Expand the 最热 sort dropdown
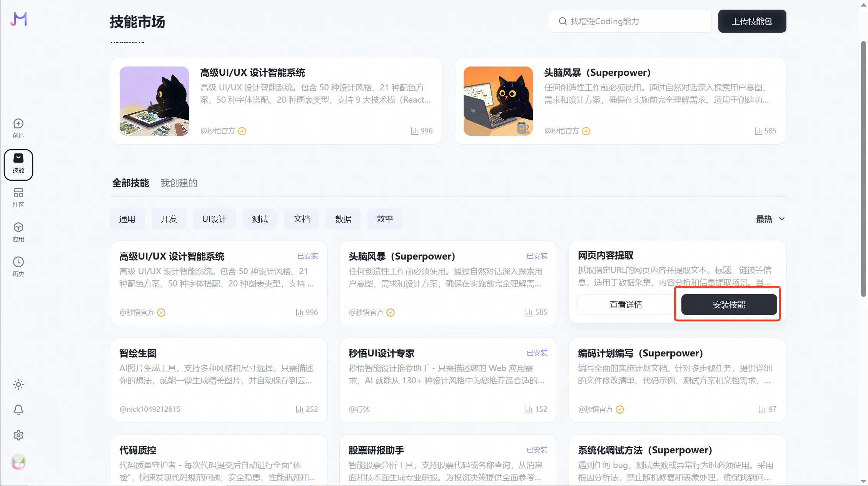Screen dimensions: 868x486 point(764,219)
